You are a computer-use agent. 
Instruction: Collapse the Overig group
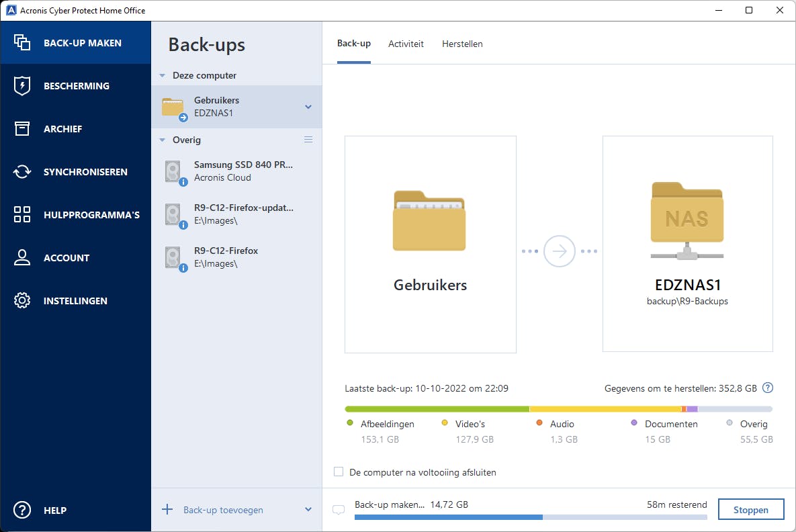click(163, 140)
